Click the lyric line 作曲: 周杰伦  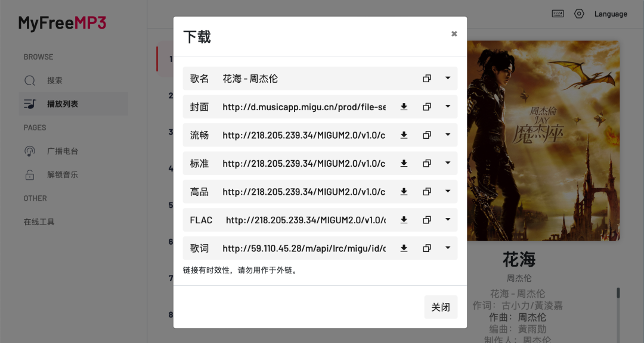[518, 317]
